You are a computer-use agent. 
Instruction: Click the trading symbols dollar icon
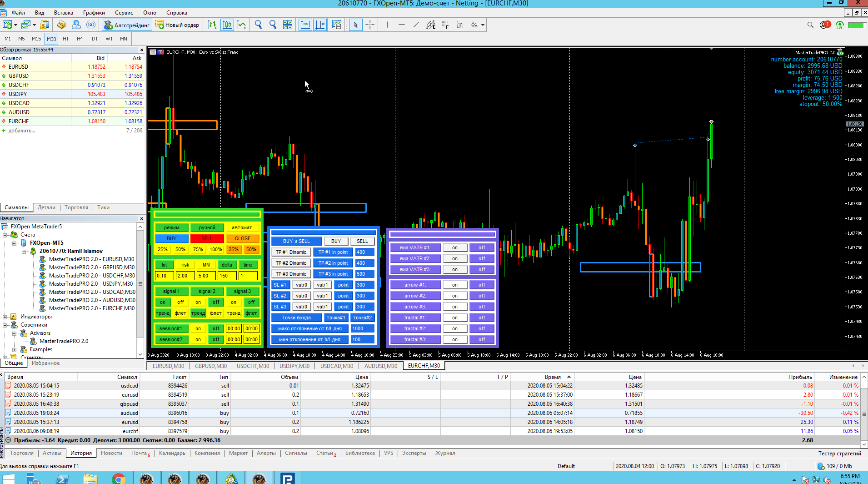pos(45,25)
